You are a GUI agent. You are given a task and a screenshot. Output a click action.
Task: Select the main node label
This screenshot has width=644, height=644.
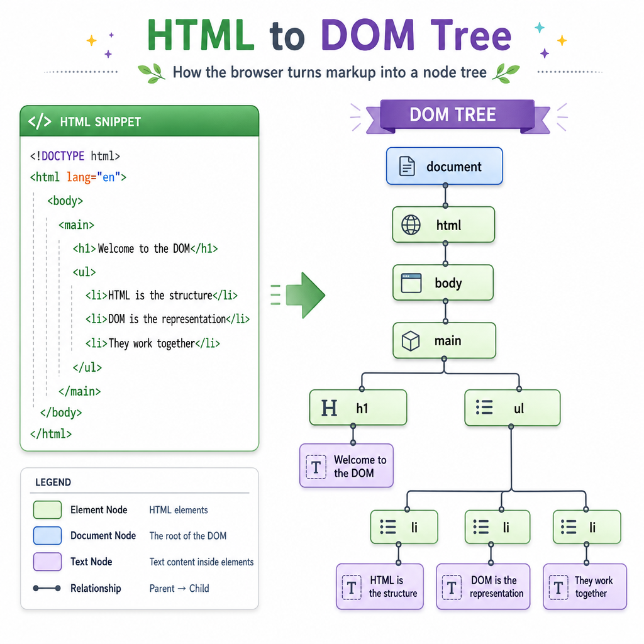click(448, 341)
